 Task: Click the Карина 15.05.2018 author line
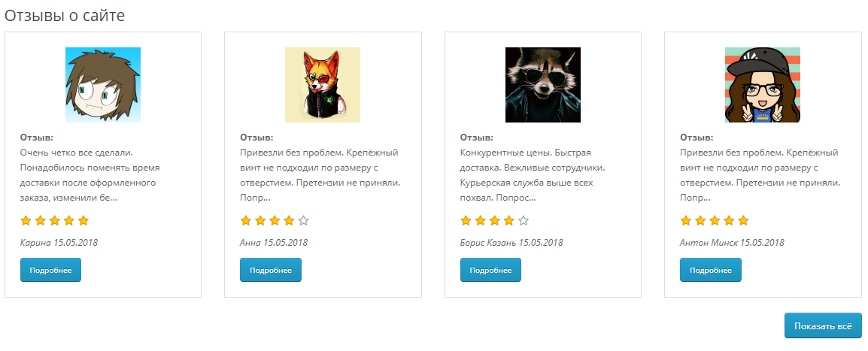pyautogui.click(x=59, y=243)
